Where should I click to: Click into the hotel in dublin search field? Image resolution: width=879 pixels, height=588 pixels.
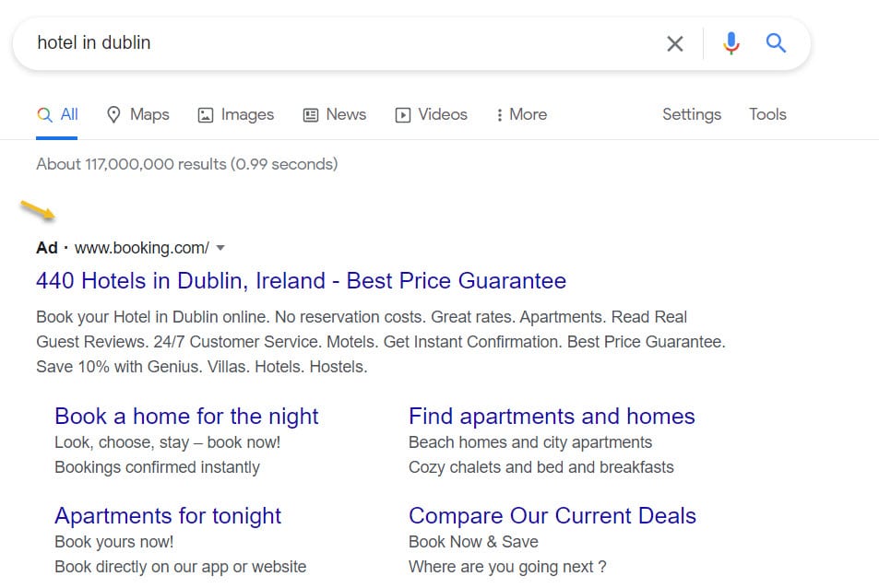(x=348, y=43)
